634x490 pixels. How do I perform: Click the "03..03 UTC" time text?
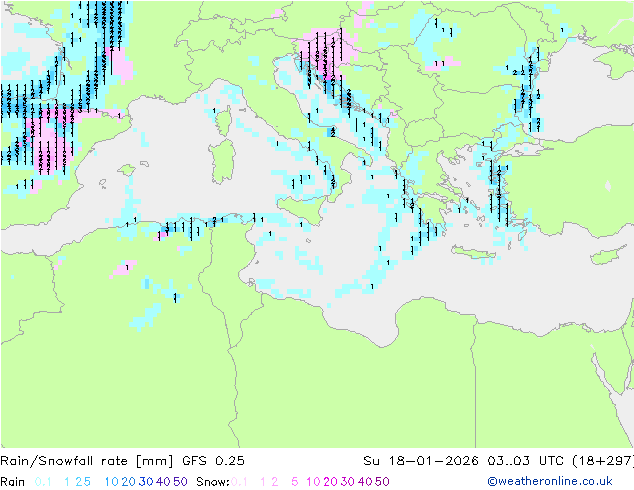pyautogui.click(x=526, y=461)
